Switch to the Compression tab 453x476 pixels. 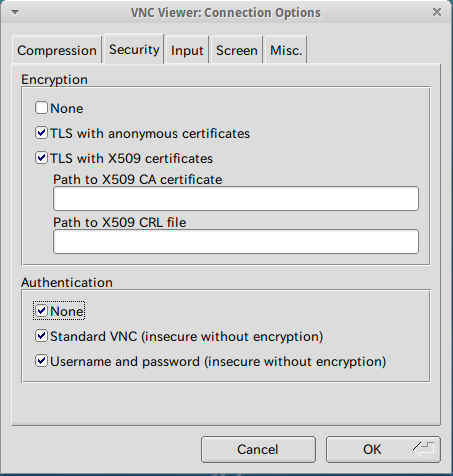pos(57,50)
